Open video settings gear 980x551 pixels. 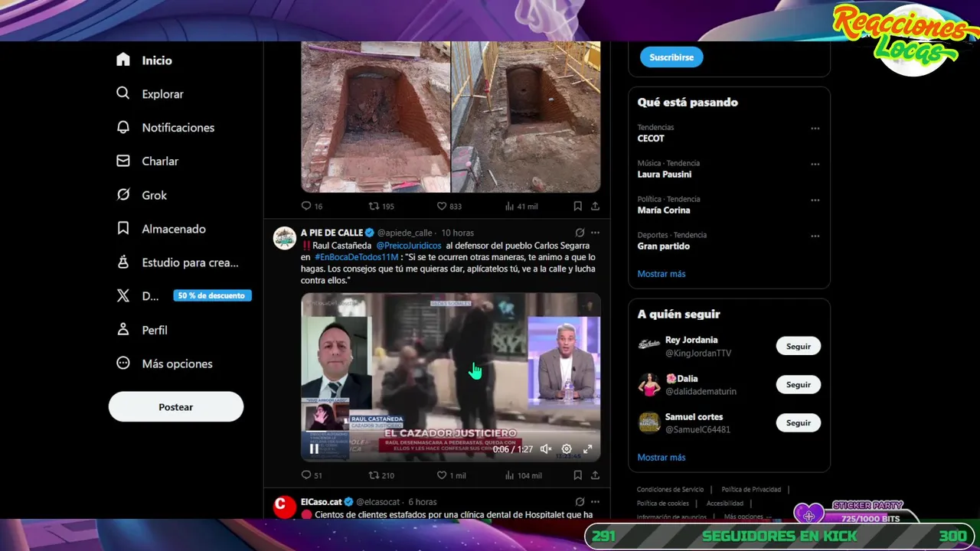tap(567, 449)
